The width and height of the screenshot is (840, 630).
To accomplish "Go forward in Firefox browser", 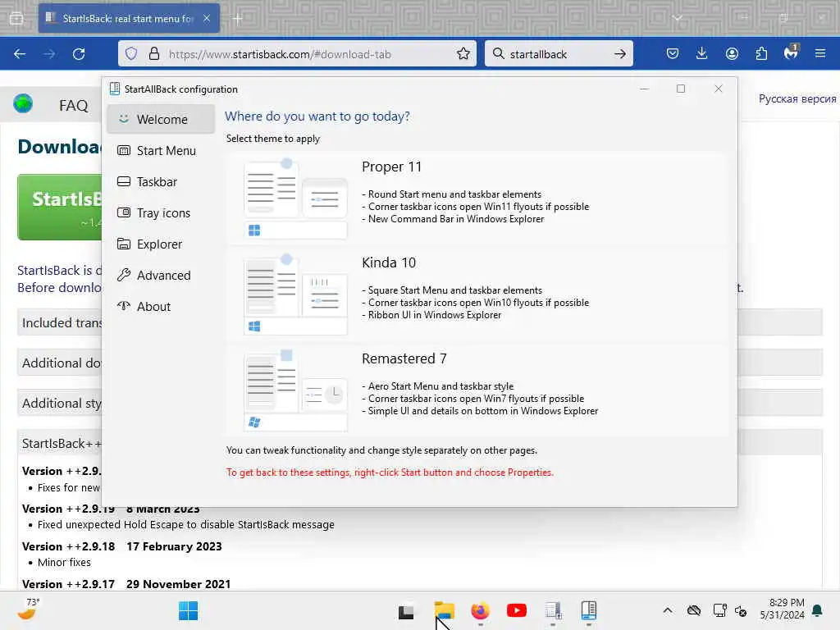I will click(49, 53).
